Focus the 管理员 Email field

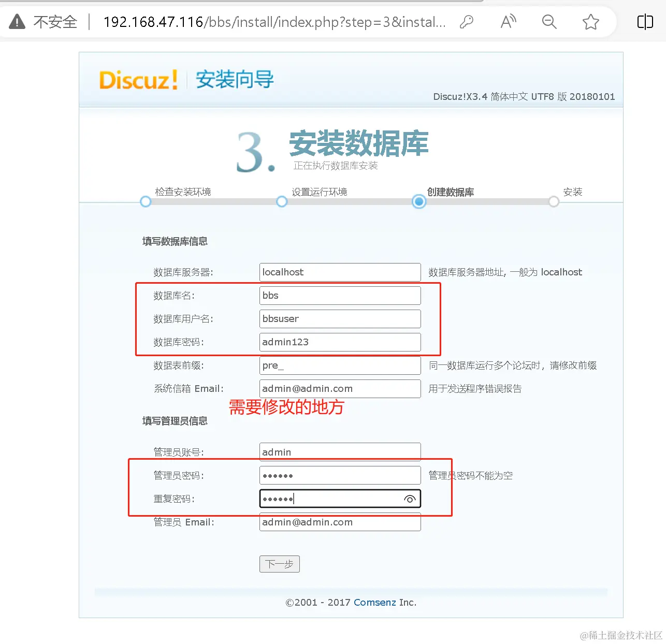[340, 522]
